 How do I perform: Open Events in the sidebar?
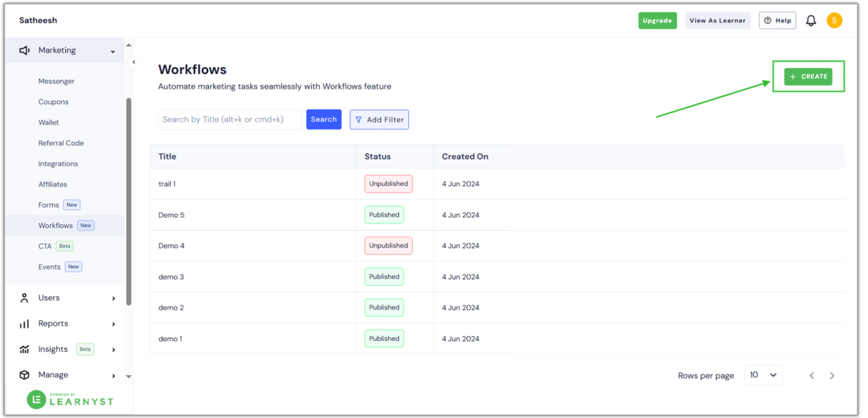coord(49,267)
